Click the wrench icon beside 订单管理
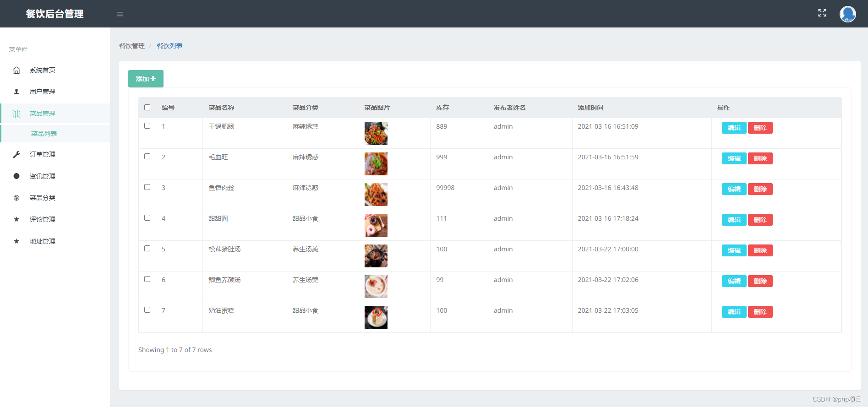868x407 pixels. [x=16, y=154]
